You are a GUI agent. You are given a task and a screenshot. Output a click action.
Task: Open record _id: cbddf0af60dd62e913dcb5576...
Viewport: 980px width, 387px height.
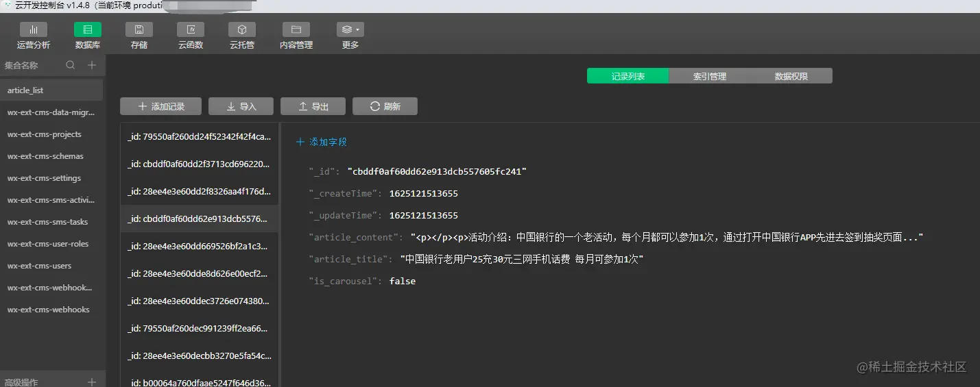click(x=200, y=219)
